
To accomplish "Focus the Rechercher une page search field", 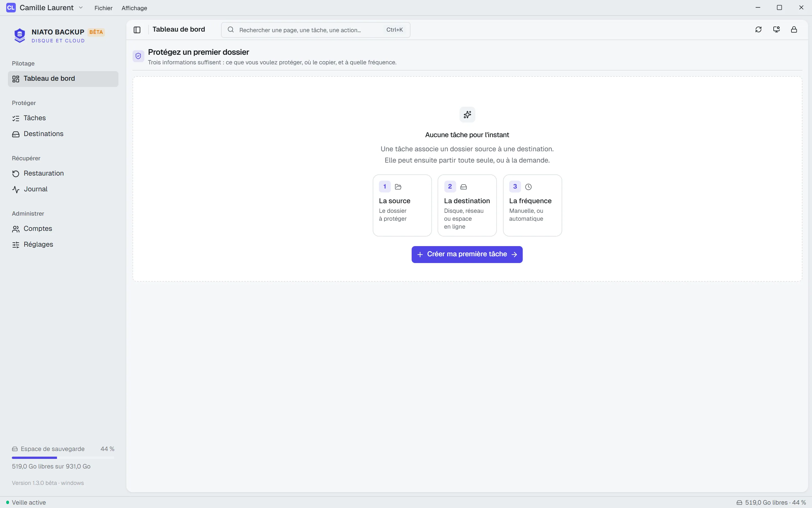I will point(316,30).
